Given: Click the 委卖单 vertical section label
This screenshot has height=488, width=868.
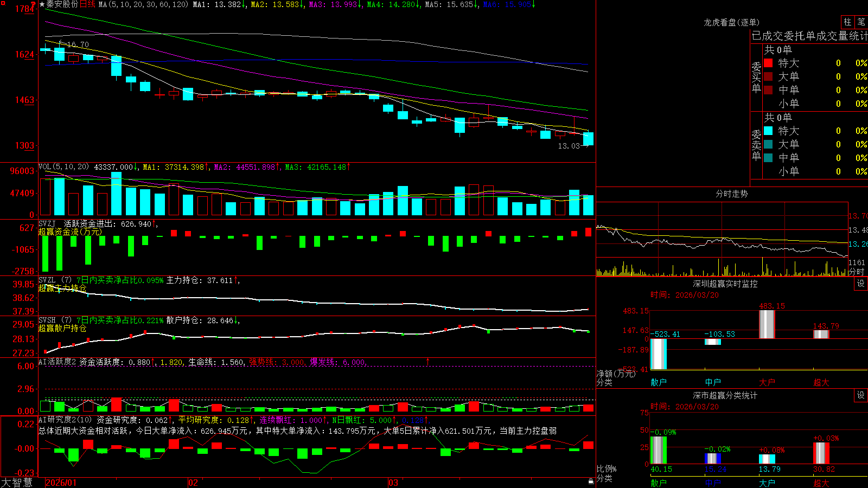Looking at the screenshot, I should click(756, 145).
